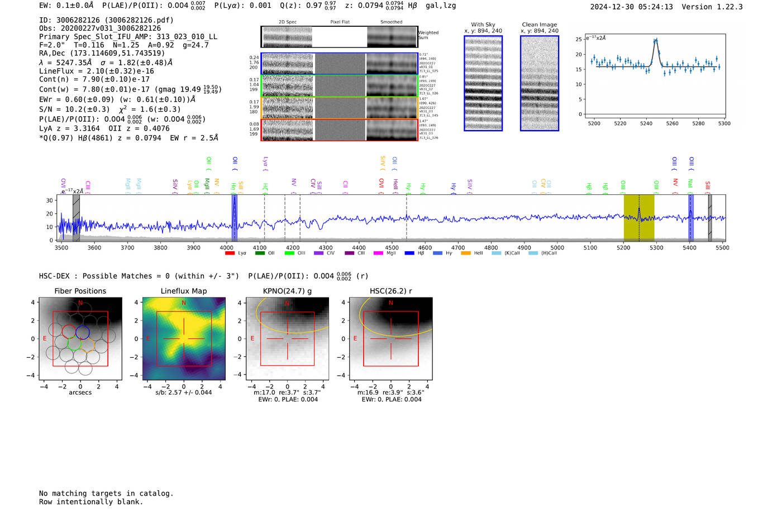782x532 pixels.
Task: Select the blue band near 5400Å in spectrum
Action: click(691, 218)
